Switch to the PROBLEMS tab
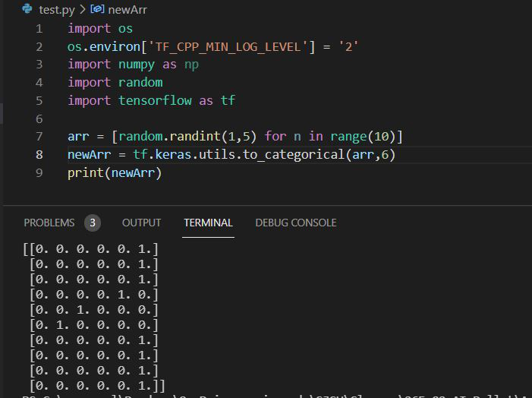Viewport: 532px width, 398px height. coord(49,223)
